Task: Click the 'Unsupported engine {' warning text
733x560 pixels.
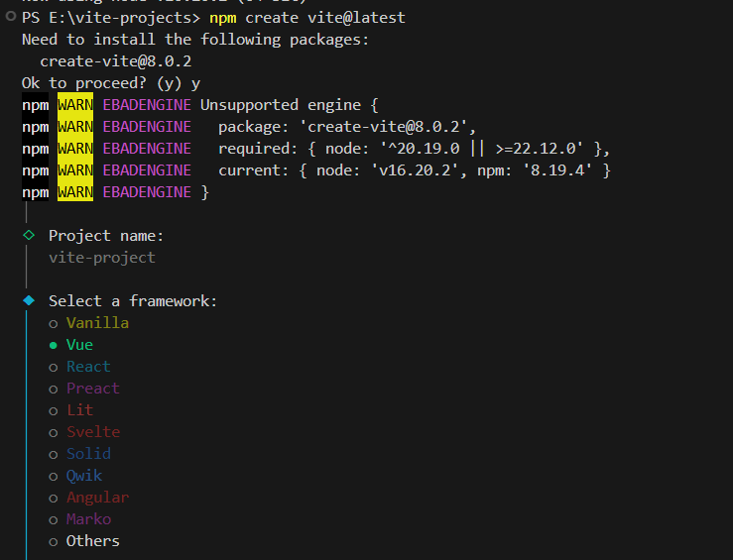Action: 289,105
